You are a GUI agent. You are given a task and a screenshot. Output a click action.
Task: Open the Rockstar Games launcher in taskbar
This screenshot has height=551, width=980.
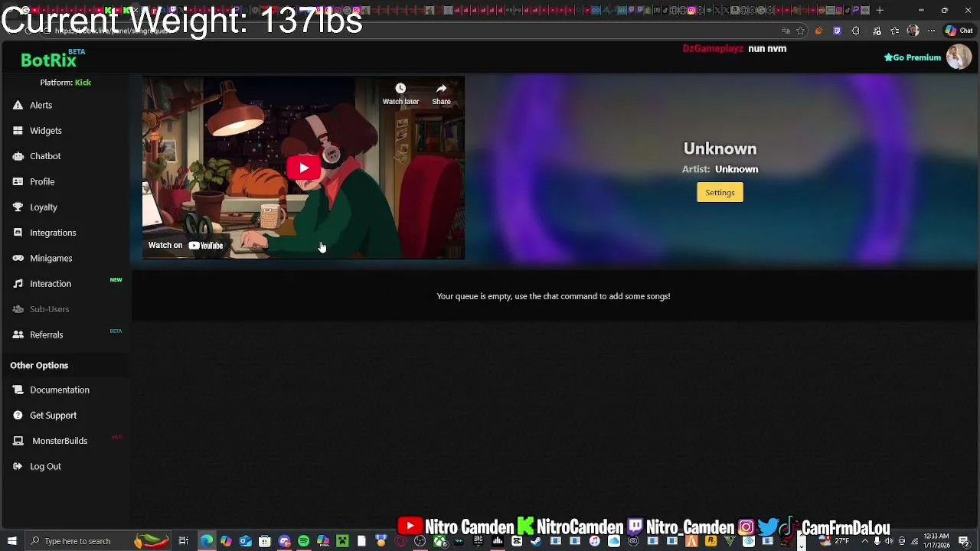(x=710, y=541)
